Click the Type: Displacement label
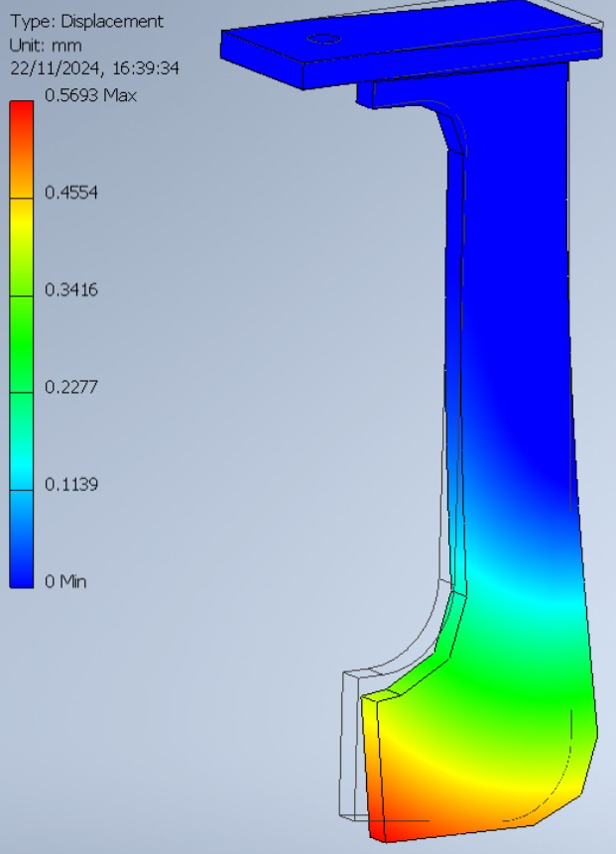Image resolution: width=616 pixels, height=854 pixels. (86, 21)
